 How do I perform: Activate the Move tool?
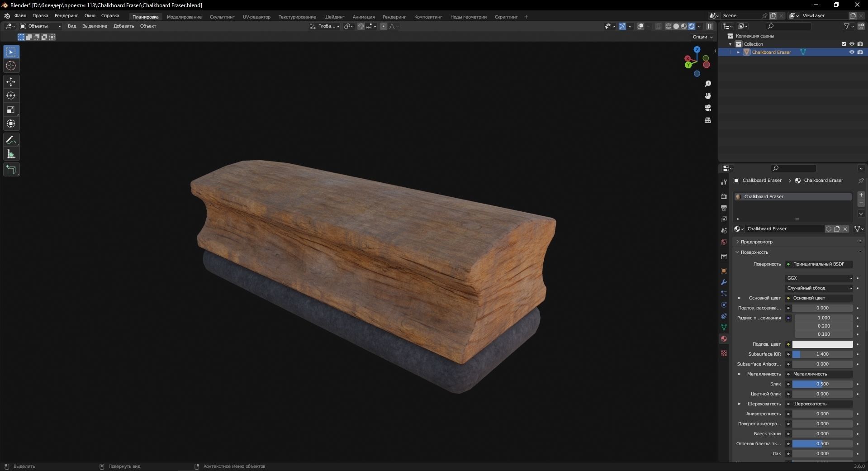(x=11, y=82)
